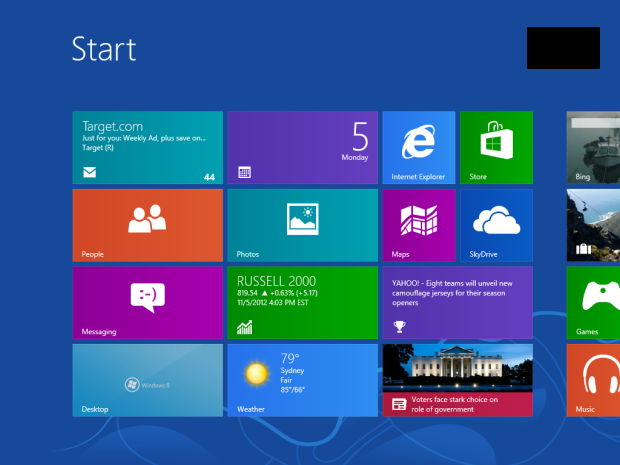Click the '819.54' stock value text
Screen dimensions: 620x465
pos(247,293)
